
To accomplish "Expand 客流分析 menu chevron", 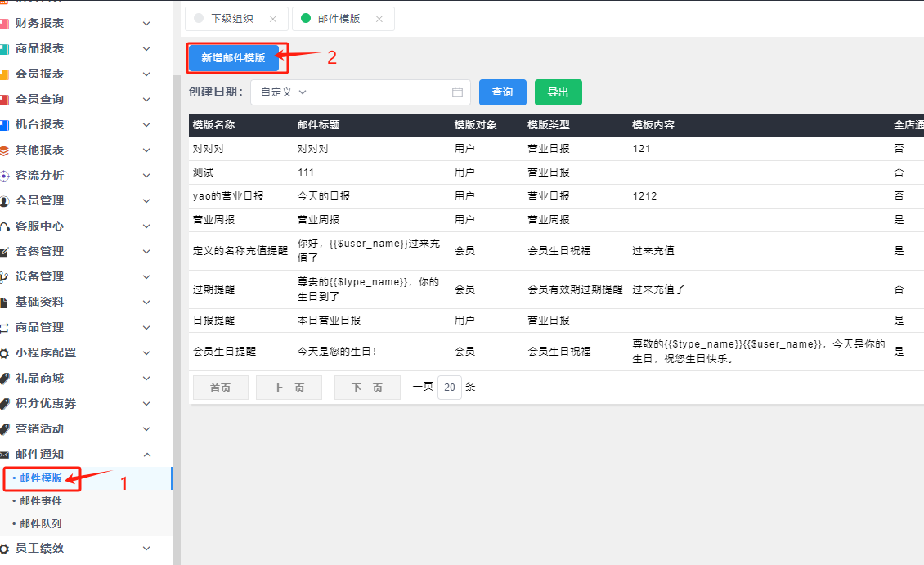I will 146,176.
